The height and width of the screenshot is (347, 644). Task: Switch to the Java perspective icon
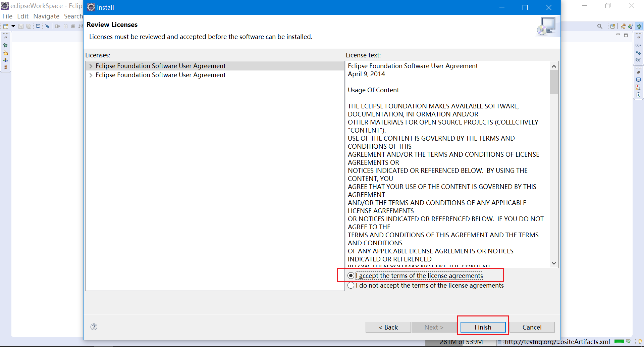(631, 26)
